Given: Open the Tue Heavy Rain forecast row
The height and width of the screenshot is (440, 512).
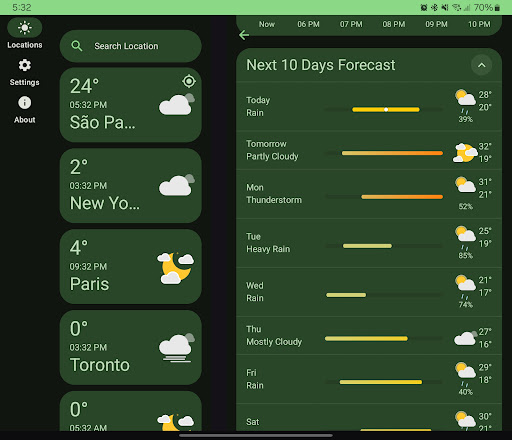Looking at the screenshot, I should point(369,243).
